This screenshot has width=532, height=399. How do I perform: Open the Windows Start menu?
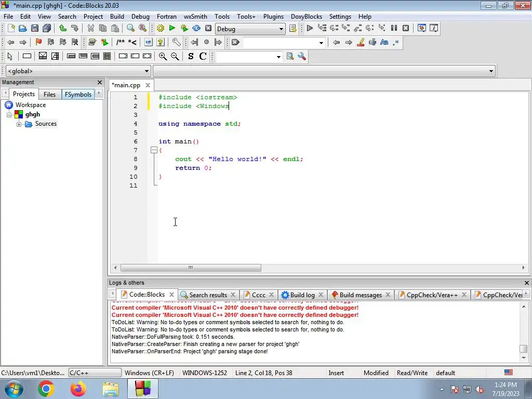pos(14,389)
